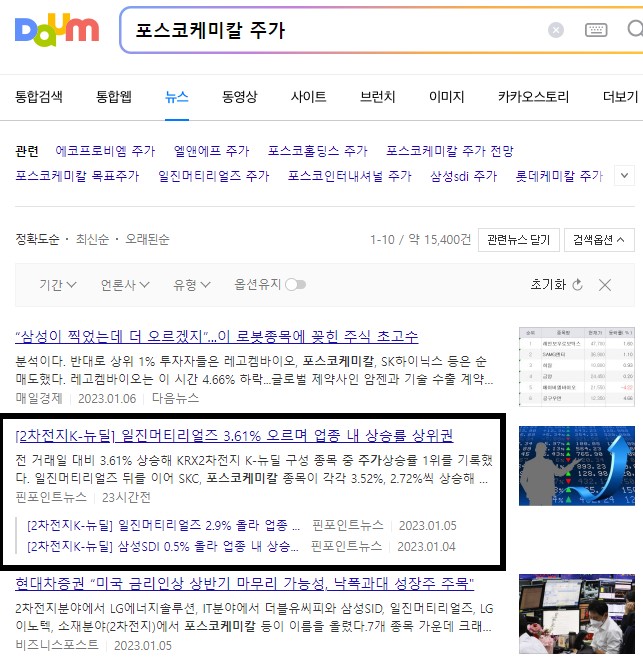Screen dimensions: 643x670
Task: Open related search 포스코케미칼 목표주가
Action: click(77, 176)
